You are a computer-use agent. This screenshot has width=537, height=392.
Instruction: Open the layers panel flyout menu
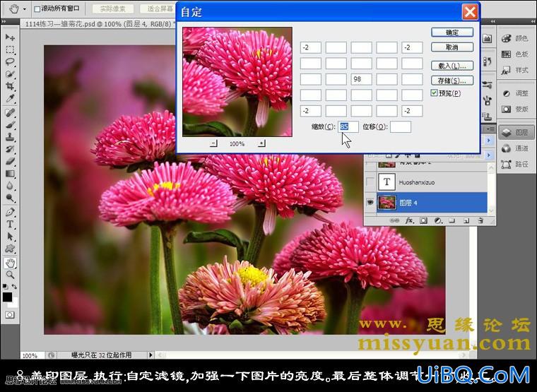490,129
